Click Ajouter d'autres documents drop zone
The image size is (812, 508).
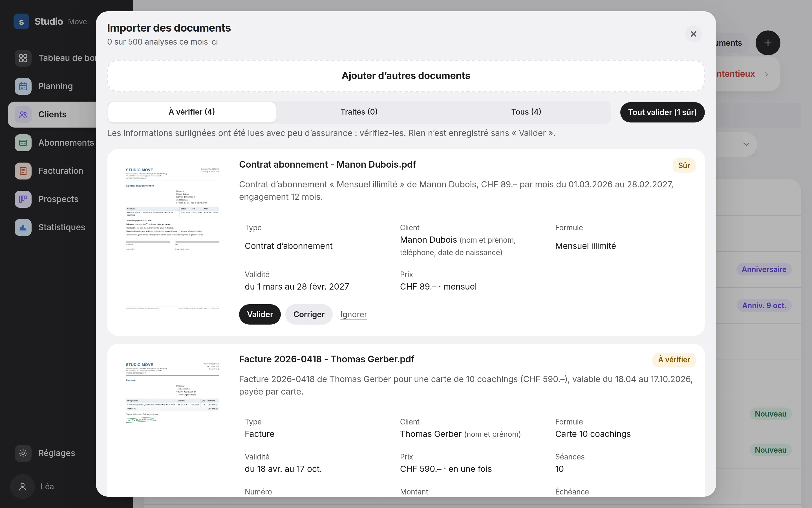(406, 76)
